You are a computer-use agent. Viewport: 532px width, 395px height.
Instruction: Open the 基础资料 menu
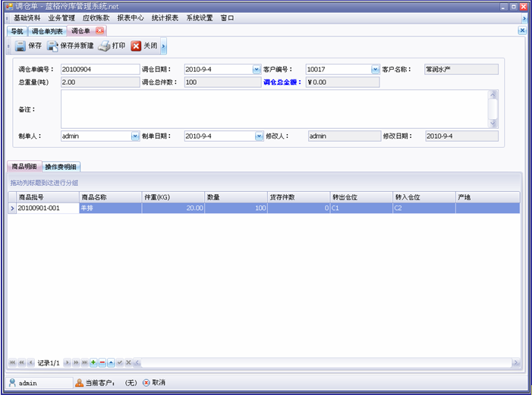[x=27, y=18]
